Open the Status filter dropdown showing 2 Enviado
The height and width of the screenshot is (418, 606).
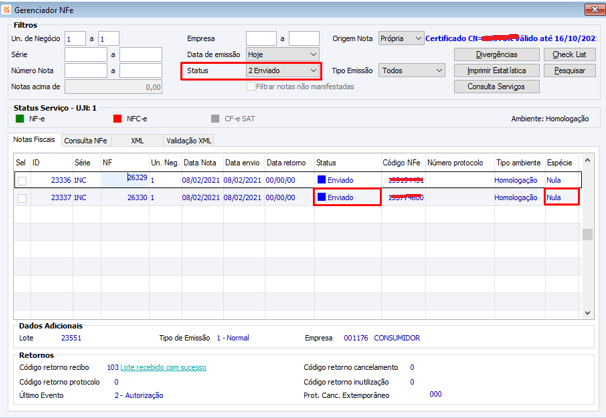[x=283, y=70]
